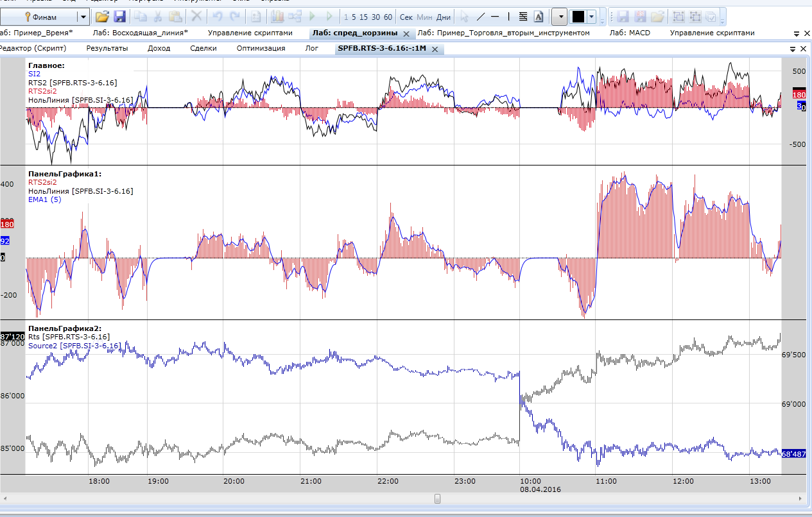Click the diagram tree icon in toolbar
The image size is (812, 517).
click(x=295, y=17)
